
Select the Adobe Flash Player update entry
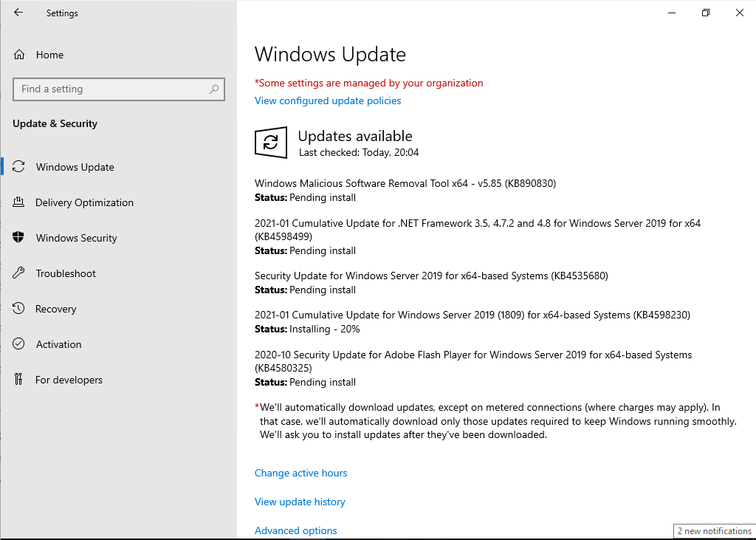click(x=472, y=355)
